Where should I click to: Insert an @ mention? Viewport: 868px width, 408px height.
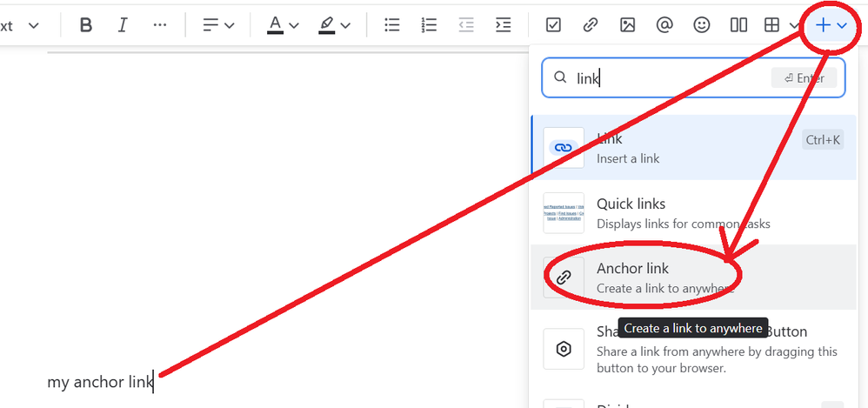pos(664,25)
